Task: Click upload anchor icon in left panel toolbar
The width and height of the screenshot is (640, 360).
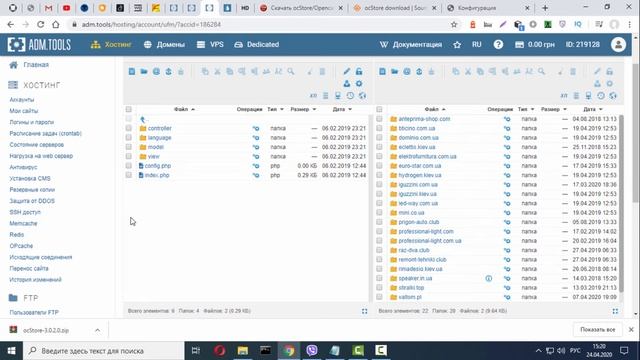Action: pyautogui.click(x=169, y=71)
